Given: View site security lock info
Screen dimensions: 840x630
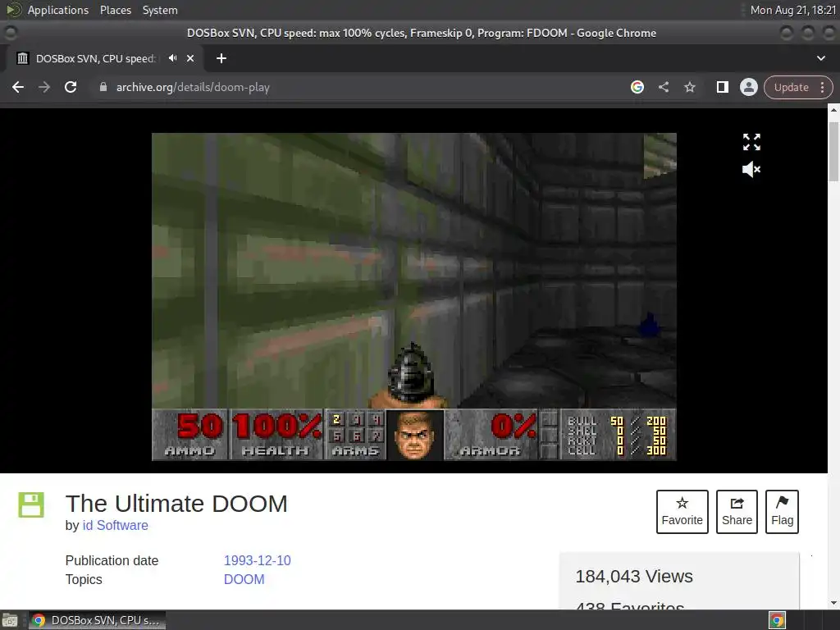Looking at the screenshot, I should click(x=103, y=87).
